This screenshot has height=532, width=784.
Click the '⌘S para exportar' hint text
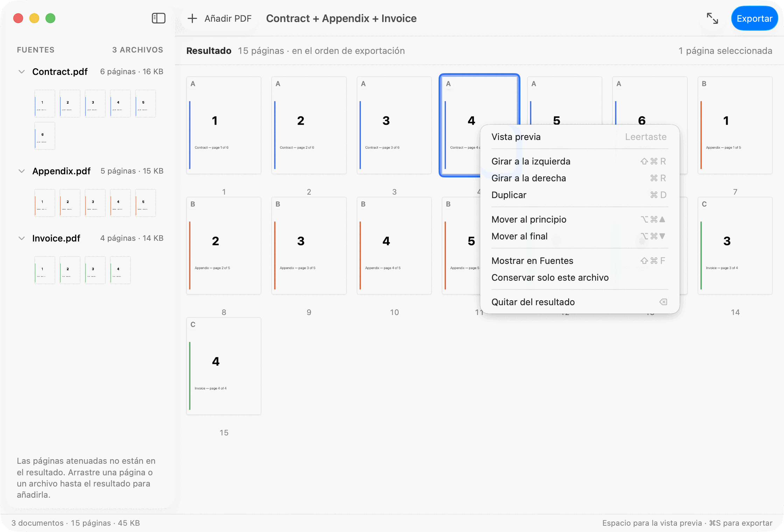[x=741, y=523]
